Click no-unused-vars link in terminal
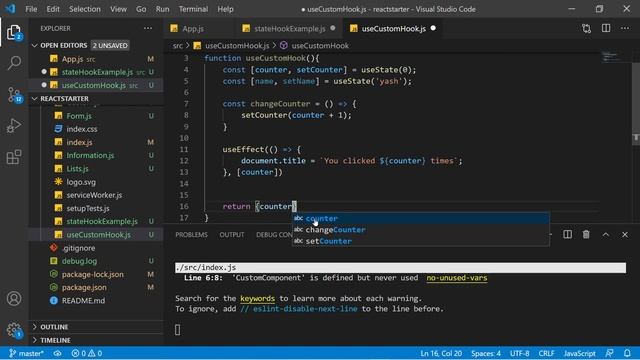The image size is (640, 360). click(x=457, y=278)
